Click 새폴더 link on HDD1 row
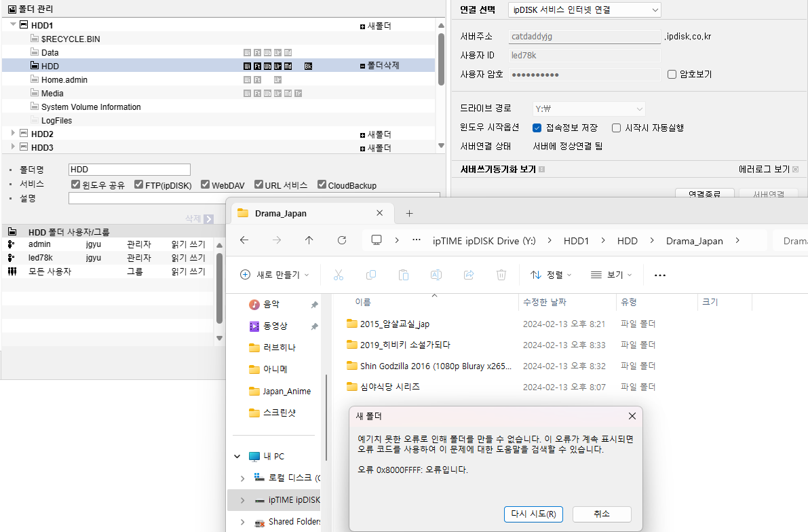 (376, 26)
